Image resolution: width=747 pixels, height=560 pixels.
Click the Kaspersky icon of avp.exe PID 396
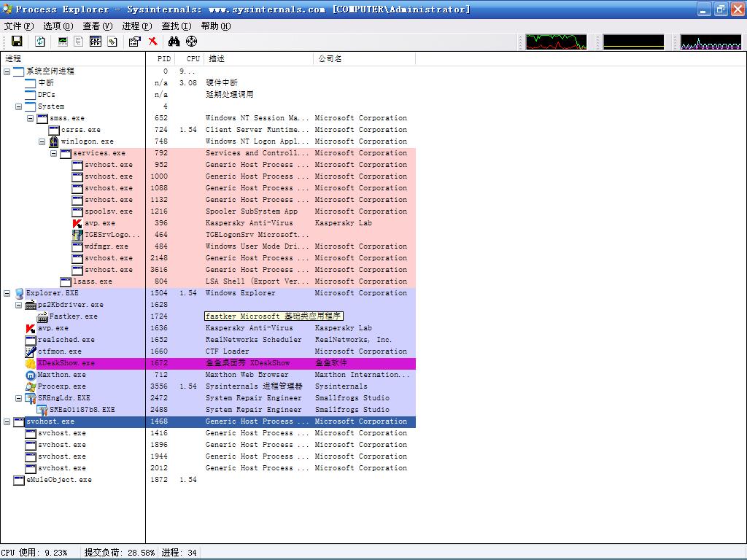pos(77,223)
